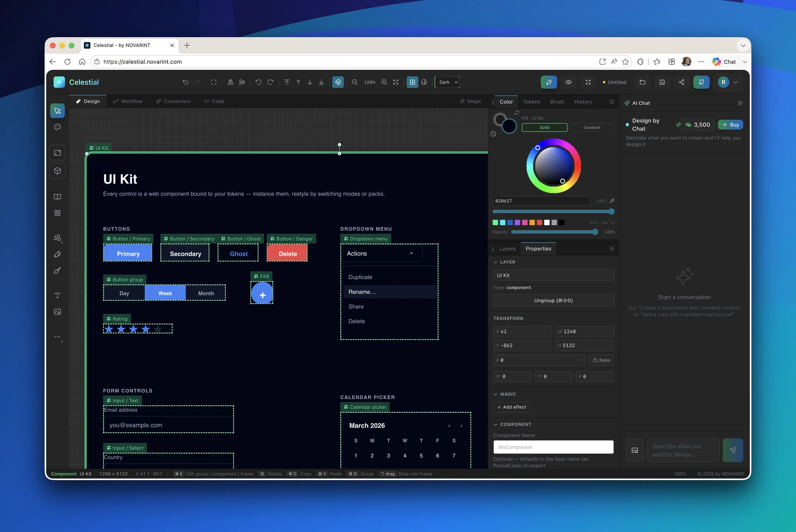Select the Text tool
The image size is (796, 532).
(x=58, y=295)
